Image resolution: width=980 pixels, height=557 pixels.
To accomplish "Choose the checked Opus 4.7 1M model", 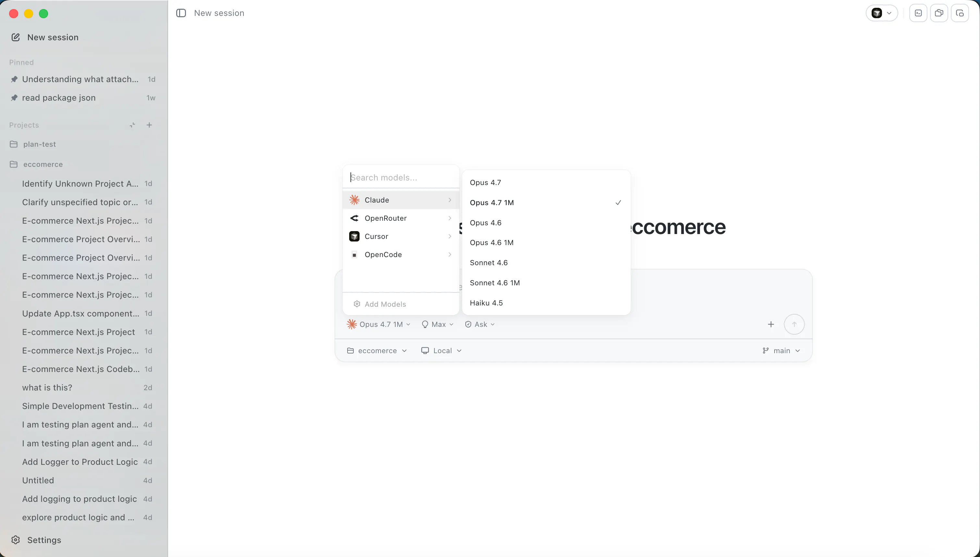I will click(546, 203).
